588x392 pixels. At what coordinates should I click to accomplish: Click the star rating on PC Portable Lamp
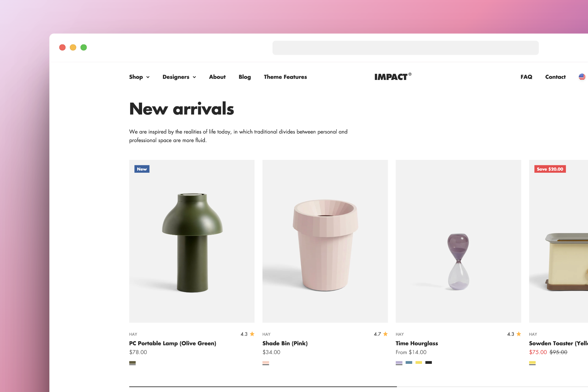pos(247,334)
